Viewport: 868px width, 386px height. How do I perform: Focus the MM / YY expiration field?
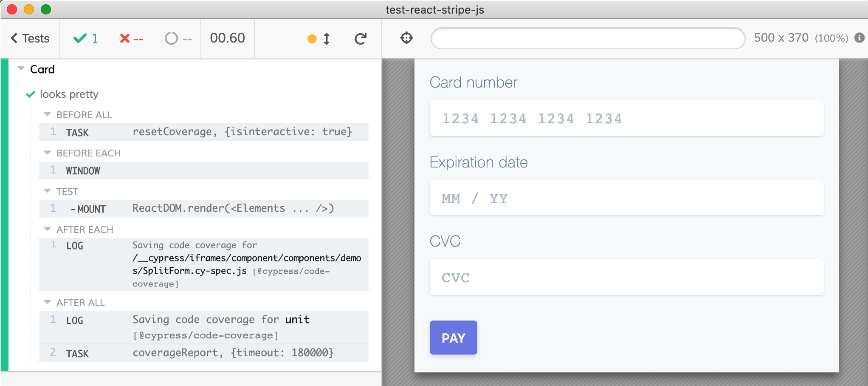627,198
